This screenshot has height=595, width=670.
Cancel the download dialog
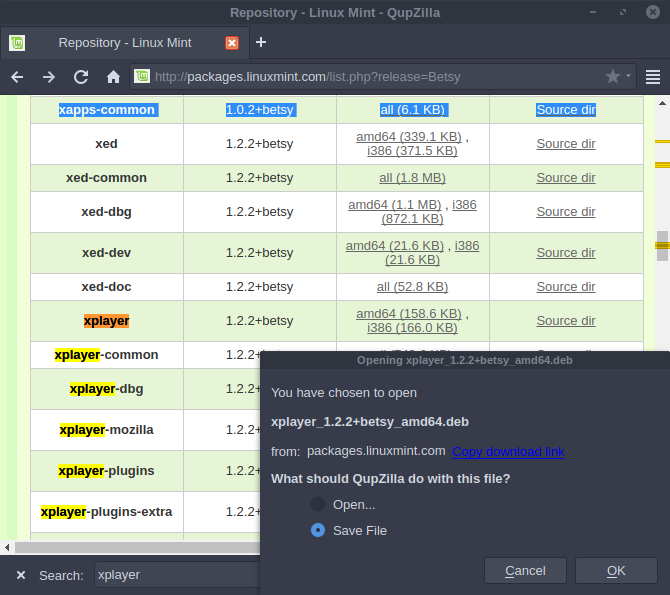[525, 571]
